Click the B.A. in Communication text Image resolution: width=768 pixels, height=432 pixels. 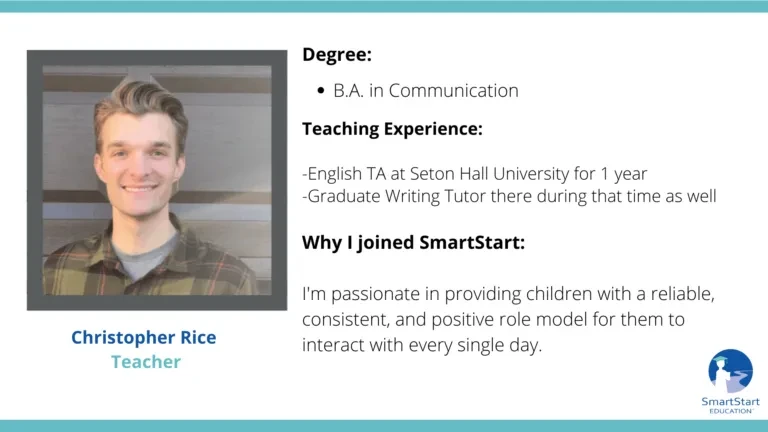426,91
